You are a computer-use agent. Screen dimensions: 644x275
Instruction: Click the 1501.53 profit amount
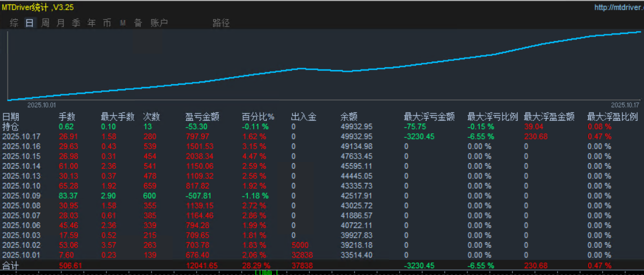200,146
